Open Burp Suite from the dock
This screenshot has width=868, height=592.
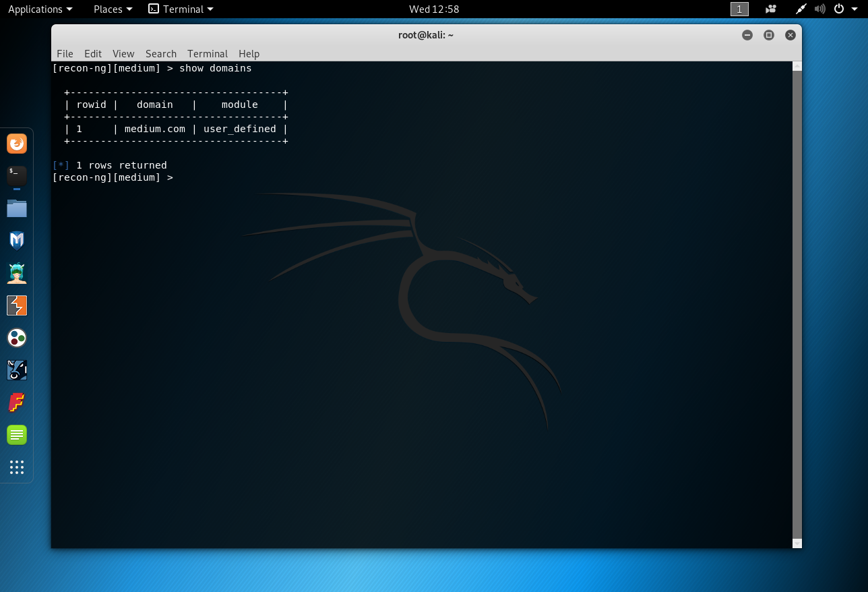17,305
